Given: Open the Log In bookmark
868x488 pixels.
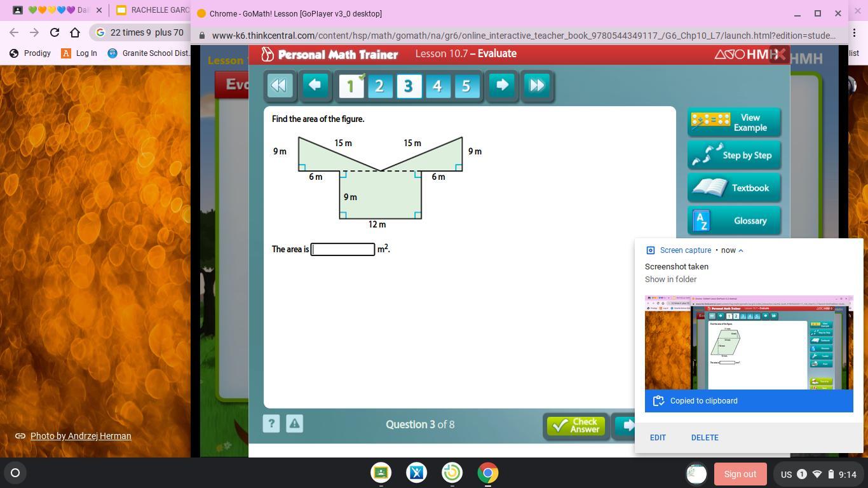Looking at the screenshot, I should tap(79, 53).
